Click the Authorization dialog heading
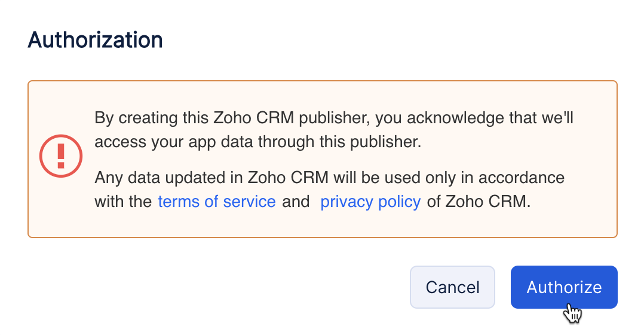 [x=96, y=40]
